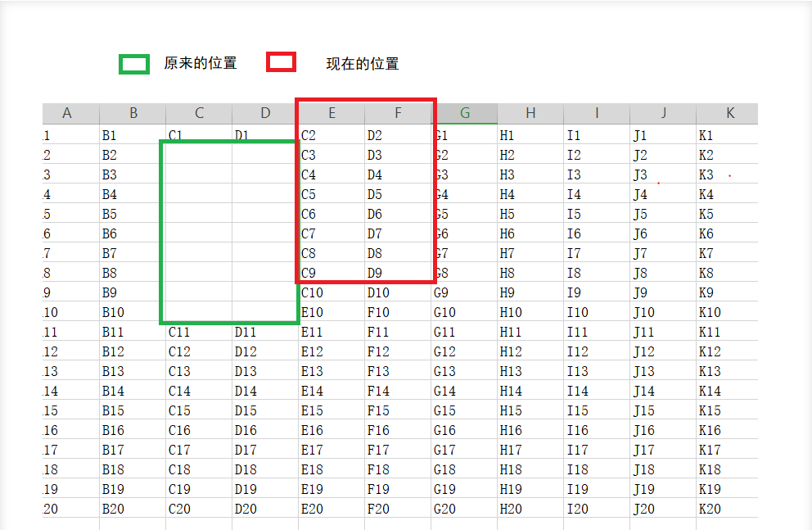The height and width of the screenshot is (530, 812).
Task: Click cell containing E18
Action: click(x=332, y=469)
